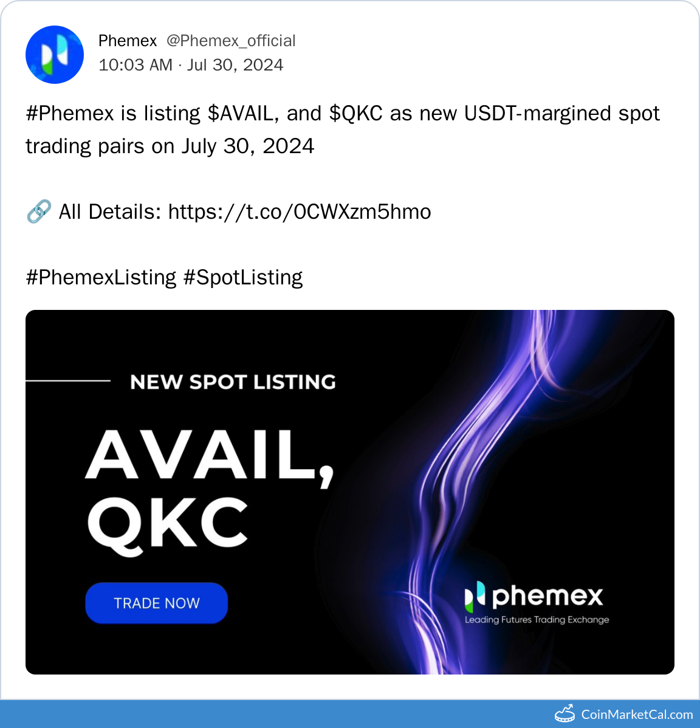This screenshot has height=728, width=700.
Task: Open the CoinMarketCal.com link
Action: click(637, 714)
